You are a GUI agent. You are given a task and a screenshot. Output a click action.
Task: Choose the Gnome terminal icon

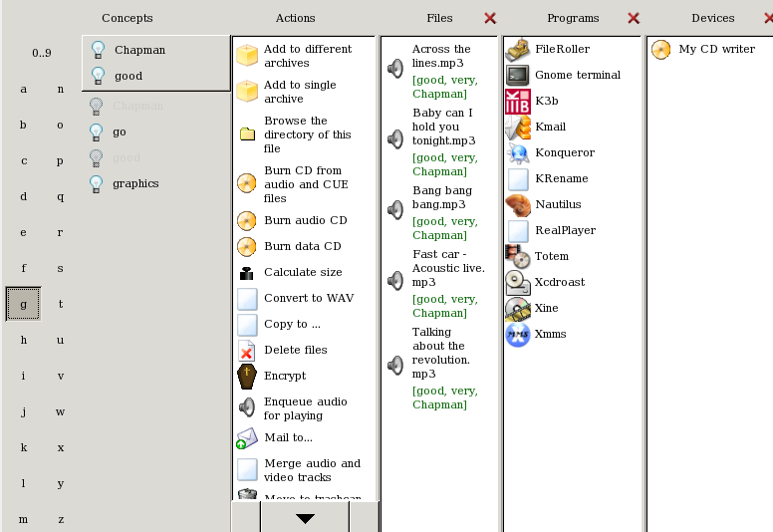[518, 75]
